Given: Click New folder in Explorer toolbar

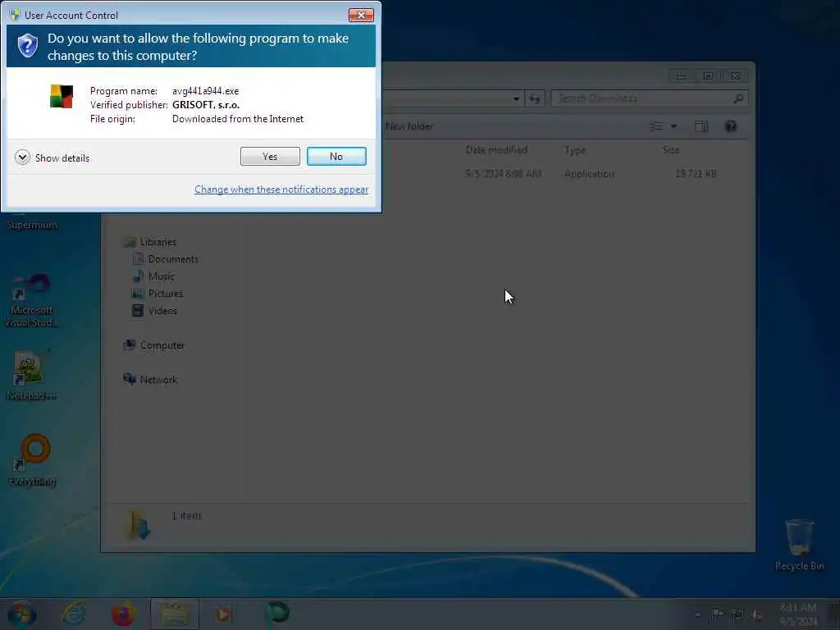Looking at the screenshot, I should 409,126.
